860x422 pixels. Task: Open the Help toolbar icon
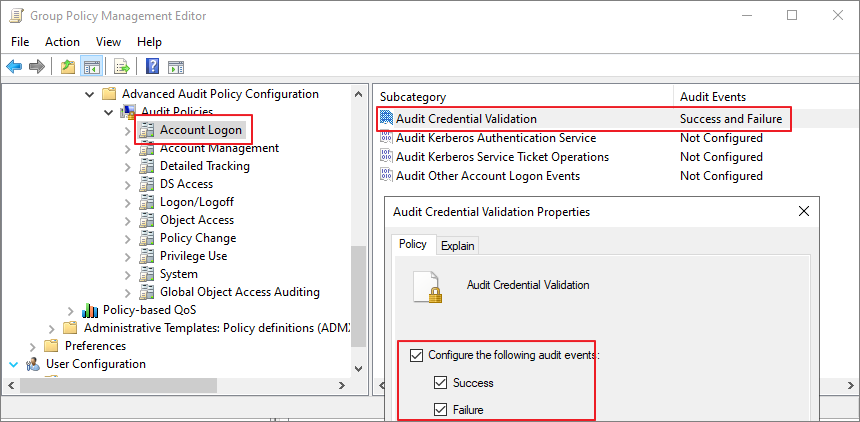152,67
